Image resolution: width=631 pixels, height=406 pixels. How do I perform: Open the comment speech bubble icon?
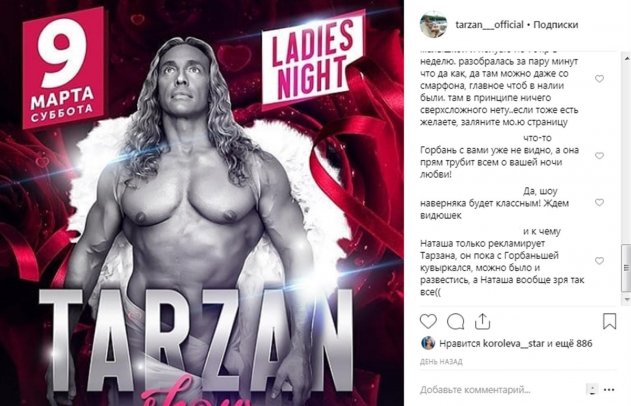(x=456, y=322)
